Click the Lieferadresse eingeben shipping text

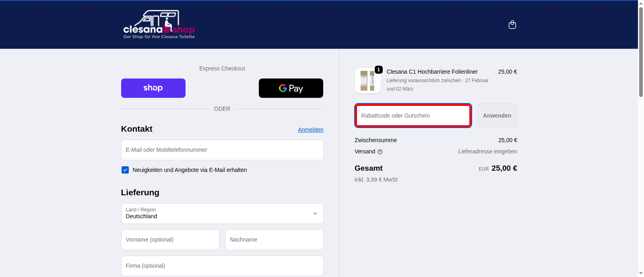487,151
